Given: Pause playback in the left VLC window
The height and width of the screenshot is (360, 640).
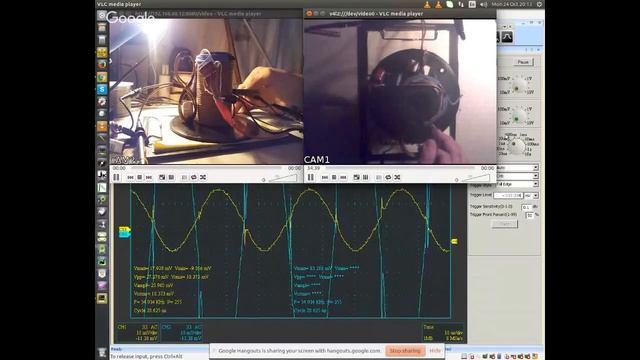Looking at the screenshot, I should point(116,177).
